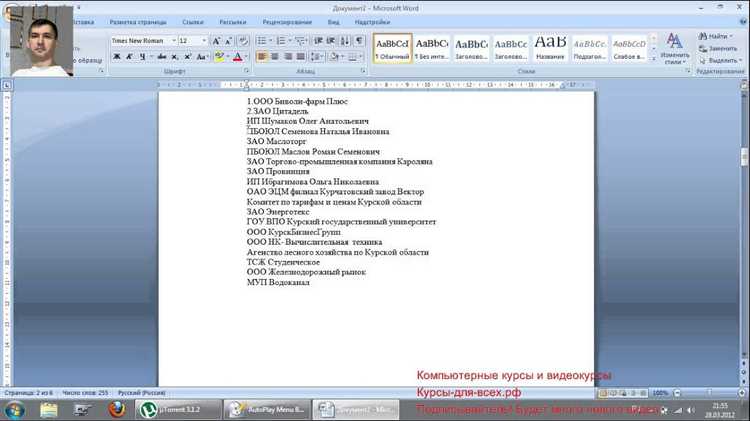Select the Обычный style
The height and width of the screenshot is (421, 750).
tap(392, 48)
